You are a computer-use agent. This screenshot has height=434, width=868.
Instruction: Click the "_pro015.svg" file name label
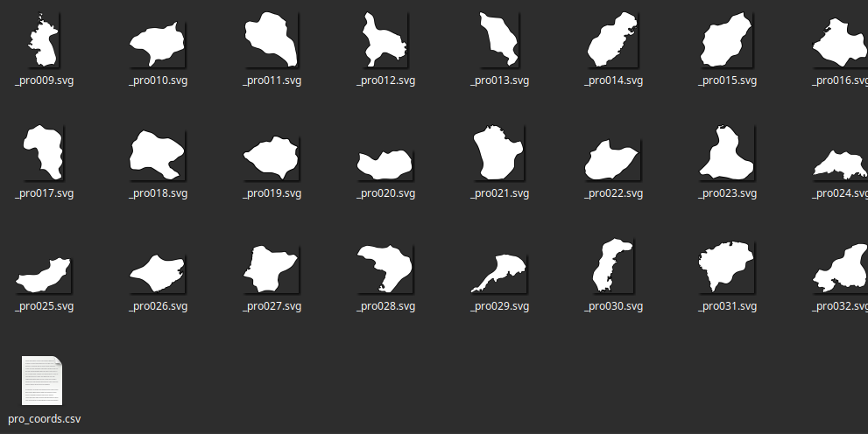pos(727,80)
